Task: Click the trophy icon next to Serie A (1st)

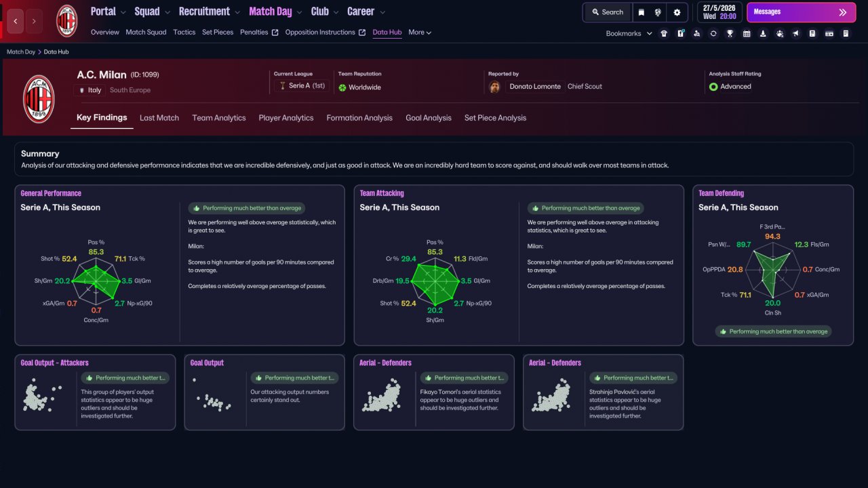Action: [282, 86]
